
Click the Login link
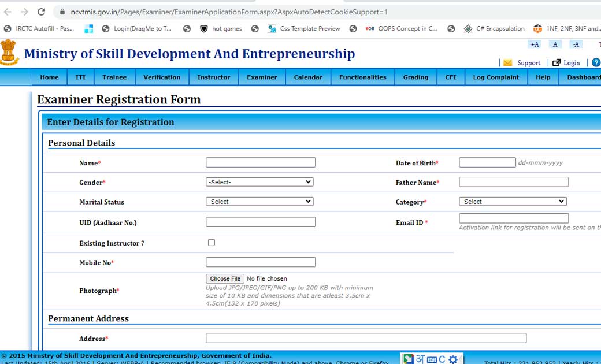tap(572, 63)
